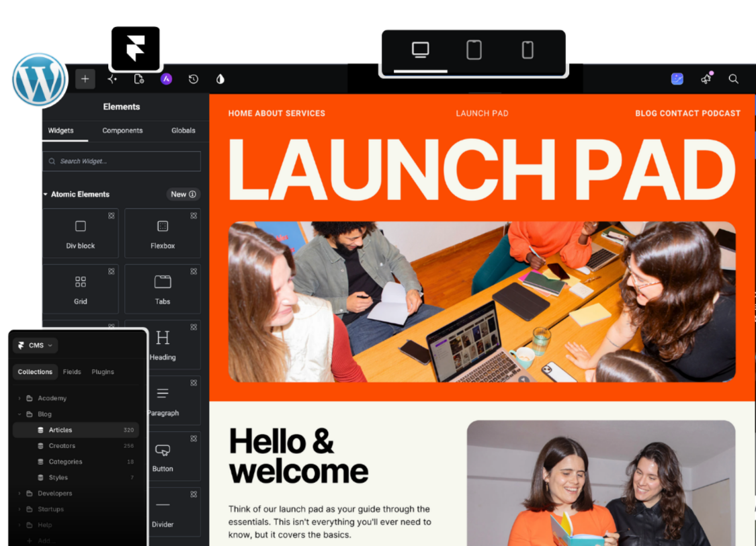
Task: Click the WordPress logo icon
Action: 40,80
